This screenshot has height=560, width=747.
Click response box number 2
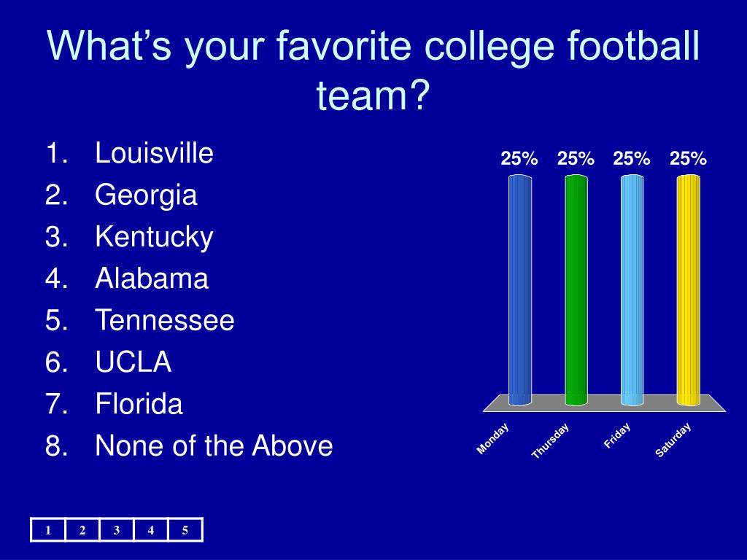[82, 530]
